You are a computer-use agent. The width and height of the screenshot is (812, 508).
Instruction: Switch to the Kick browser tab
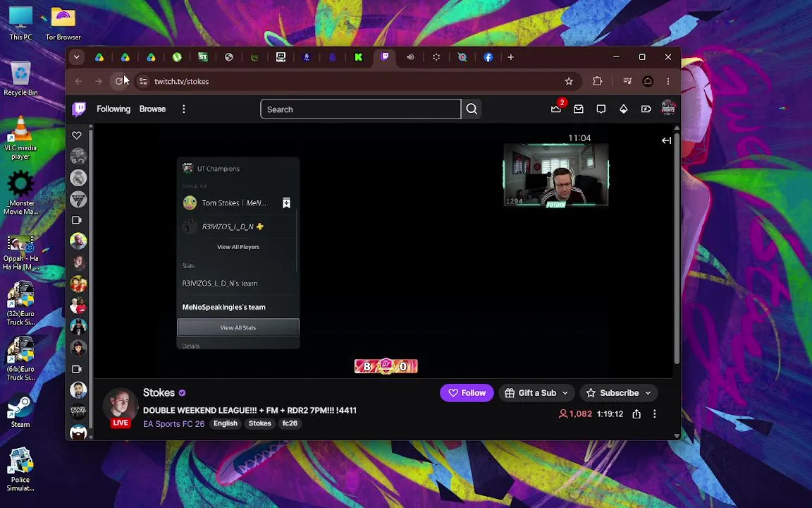coord(358,57)
